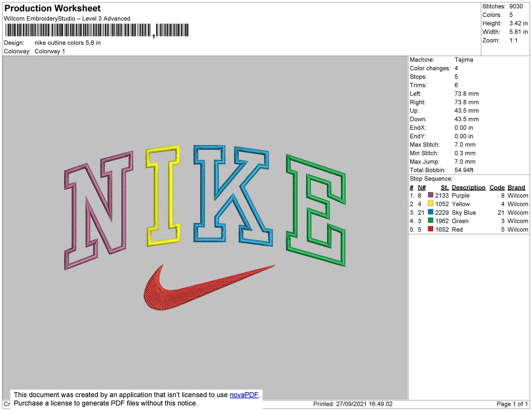Image resolution: width=532 pixels, height=411 pixels.
Task: Click the 'Color changes' value 4
Action: coord(456,68)
